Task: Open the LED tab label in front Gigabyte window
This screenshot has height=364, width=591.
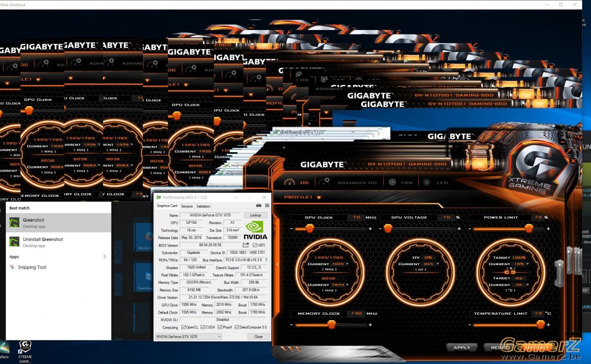Action: 442,182
